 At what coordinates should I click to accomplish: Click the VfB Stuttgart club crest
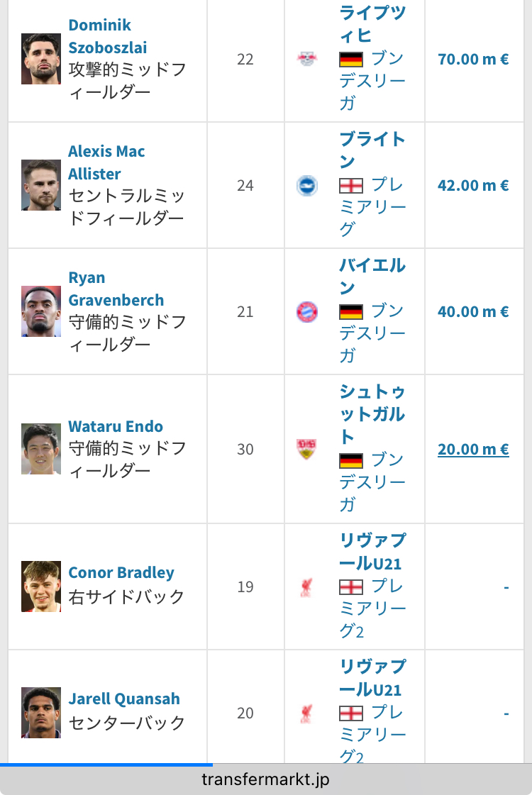coord(307,449)
